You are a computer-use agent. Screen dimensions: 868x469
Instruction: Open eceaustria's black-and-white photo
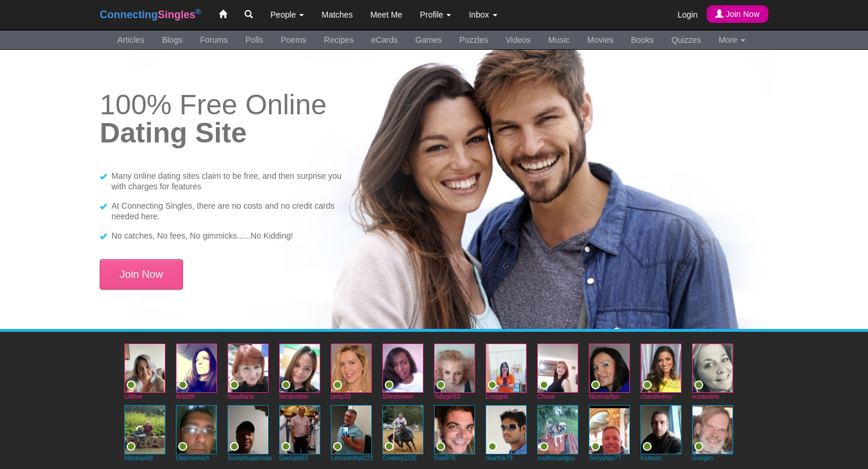(713, 368)
